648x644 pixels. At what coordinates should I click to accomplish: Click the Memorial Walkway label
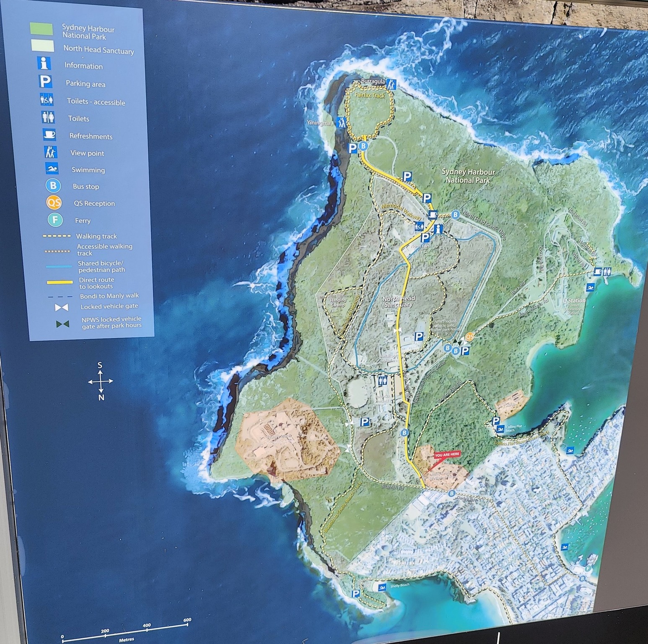[x=401, y=211]
